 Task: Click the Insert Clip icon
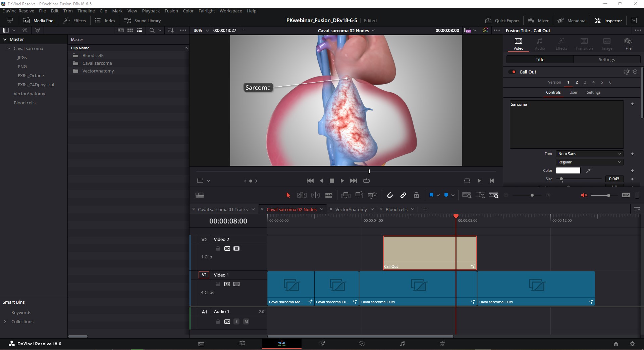345,195
